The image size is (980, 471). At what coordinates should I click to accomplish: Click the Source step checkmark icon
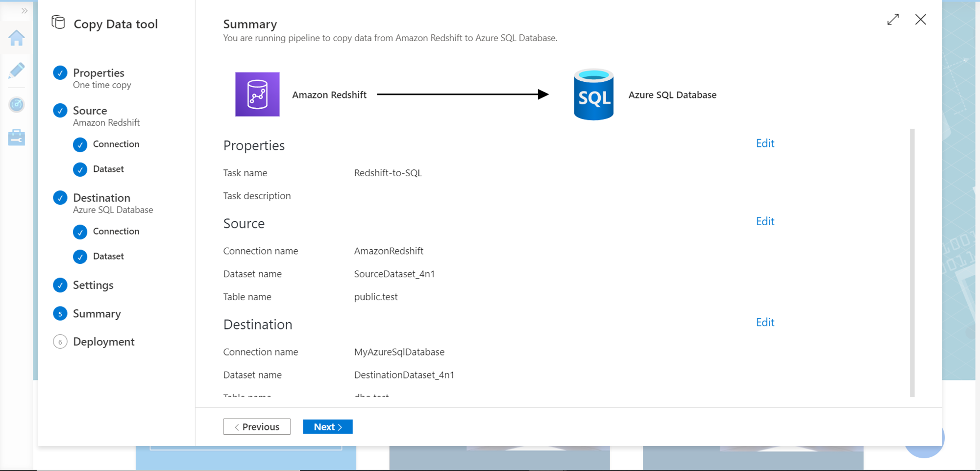(x=60, y=111)
